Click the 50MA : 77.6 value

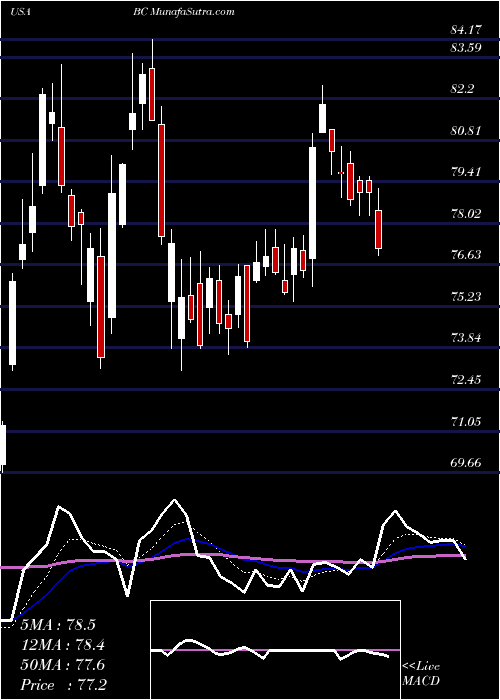pyautogui.click(x=62, y=665)
